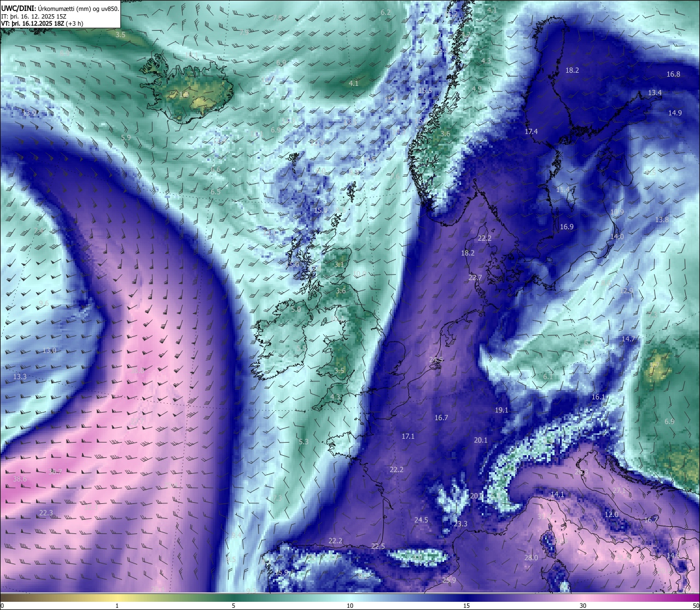Click the '15' tick on the color scale
The image size is (700, 610).
tap(466, 606)
